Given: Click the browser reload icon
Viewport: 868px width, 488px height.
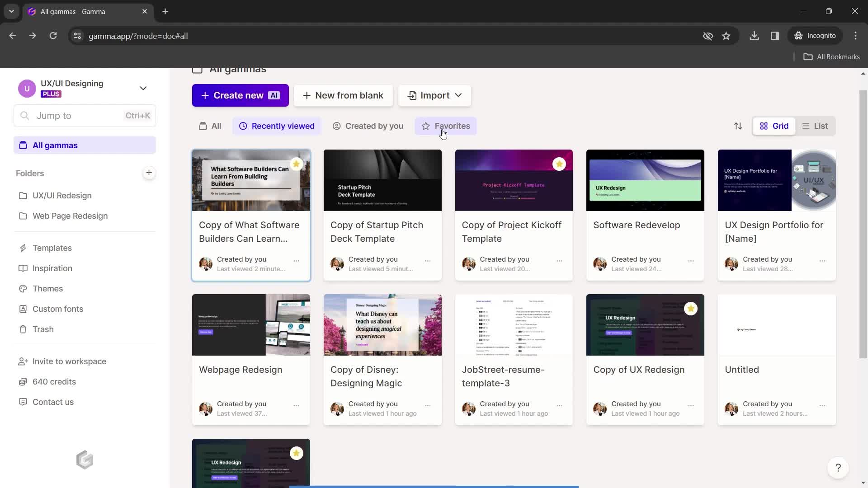Looking at the screenshot, I should click(x=53, y=36).
